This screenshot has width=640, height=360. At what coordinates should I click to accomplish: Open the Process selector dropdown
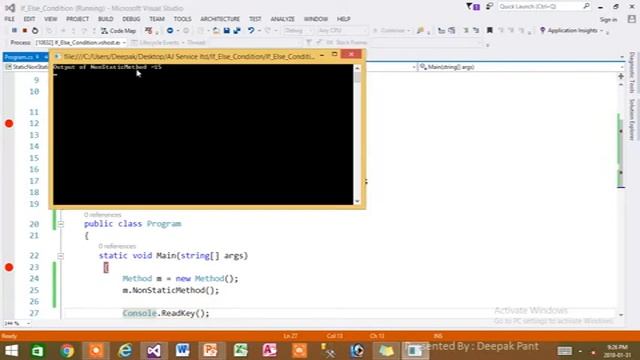[x=80, y=42]
